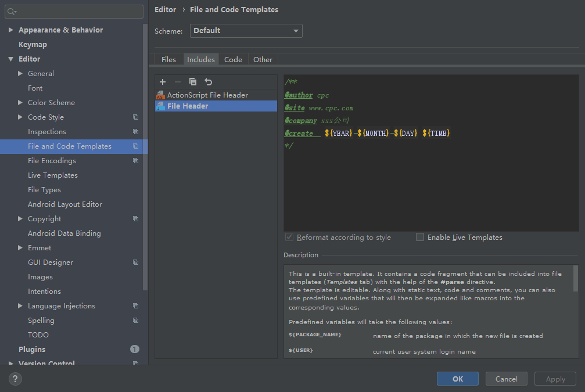Open GUI Designer settings
The width and height of the screenshot is (585, 392).
(x=51, y=262)
